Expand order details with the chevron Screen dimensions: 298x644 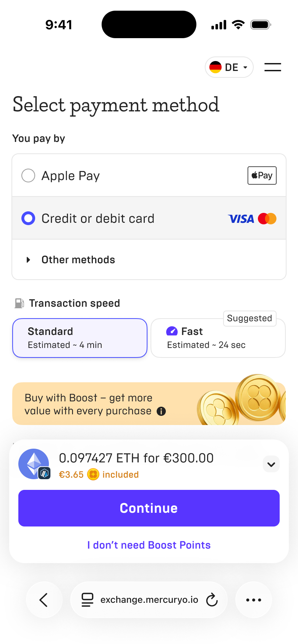click(x=271, y=464)
